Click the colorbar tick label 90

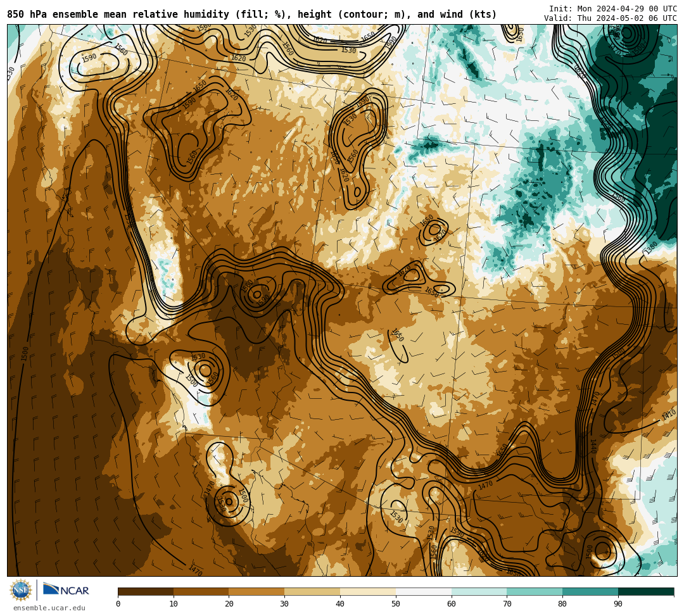[x=619, y=604]
